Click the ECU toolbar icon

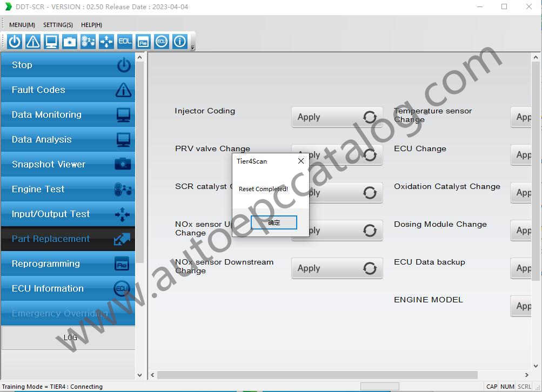(161, 42)
